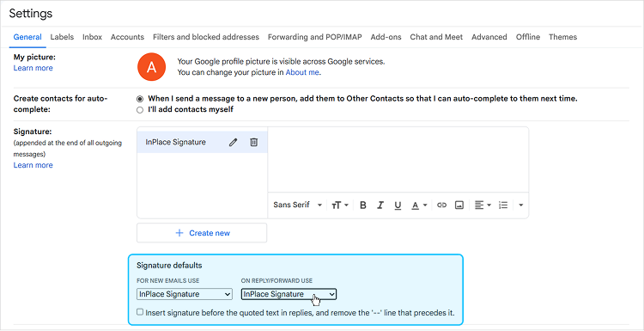Open the On Reply/Forward Use dropdown

point(289,294)
